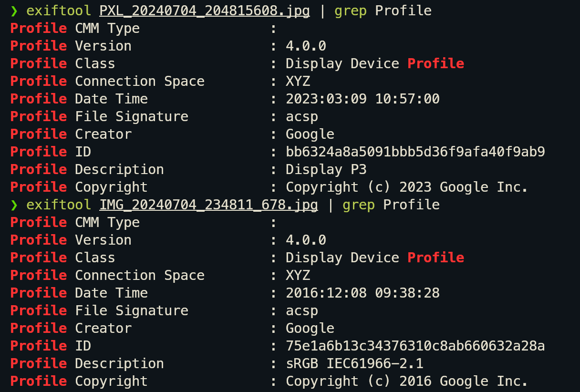Click profile ID starting with 75e1a6b1
This screenshot has height=392, width=580.
(415, 346)
